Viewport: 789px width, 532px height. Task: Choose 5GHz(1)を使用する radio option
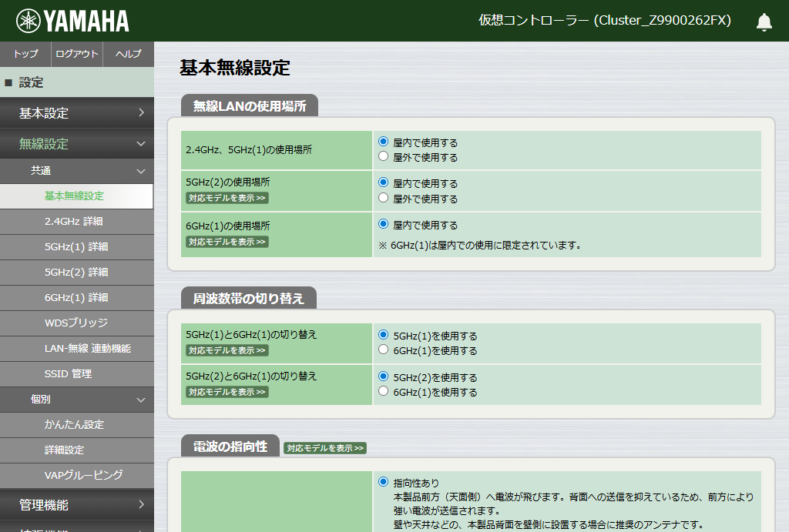384,335
